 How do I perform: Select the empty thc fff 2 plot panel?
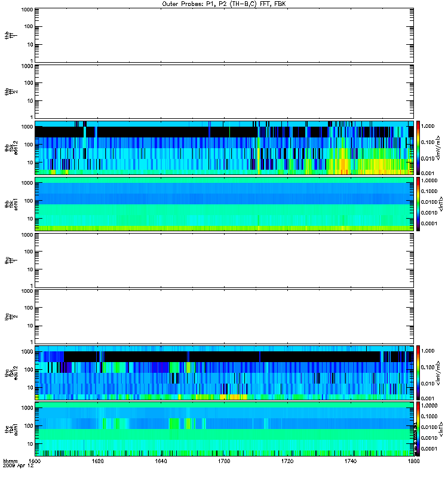(224, 317)
